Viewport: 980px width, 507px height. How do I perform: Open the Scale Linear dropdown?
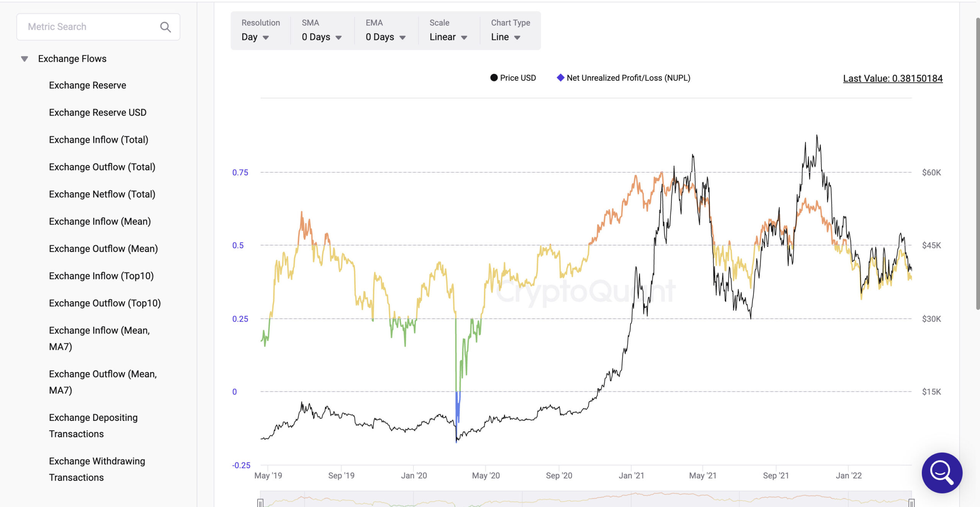point(448,37)
